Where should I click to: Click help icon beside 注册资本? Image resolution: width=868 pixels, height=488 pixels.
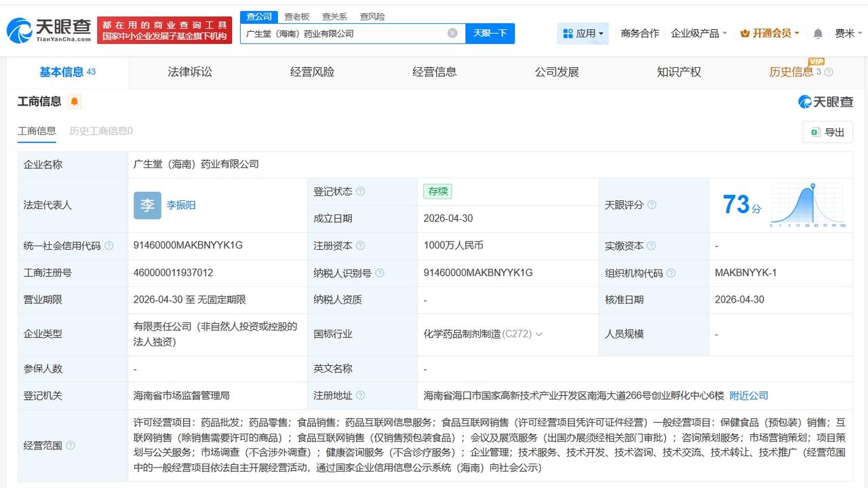click(360, 246)
